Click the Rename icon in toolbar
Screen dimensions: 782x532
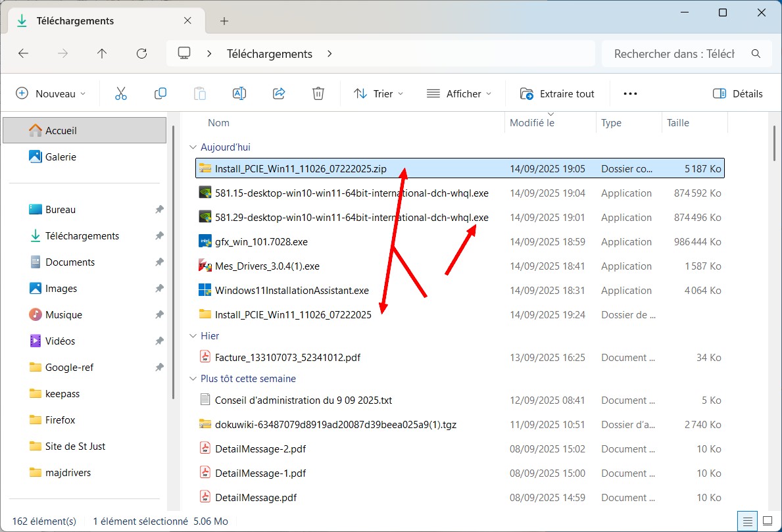(x=239, y=93)
